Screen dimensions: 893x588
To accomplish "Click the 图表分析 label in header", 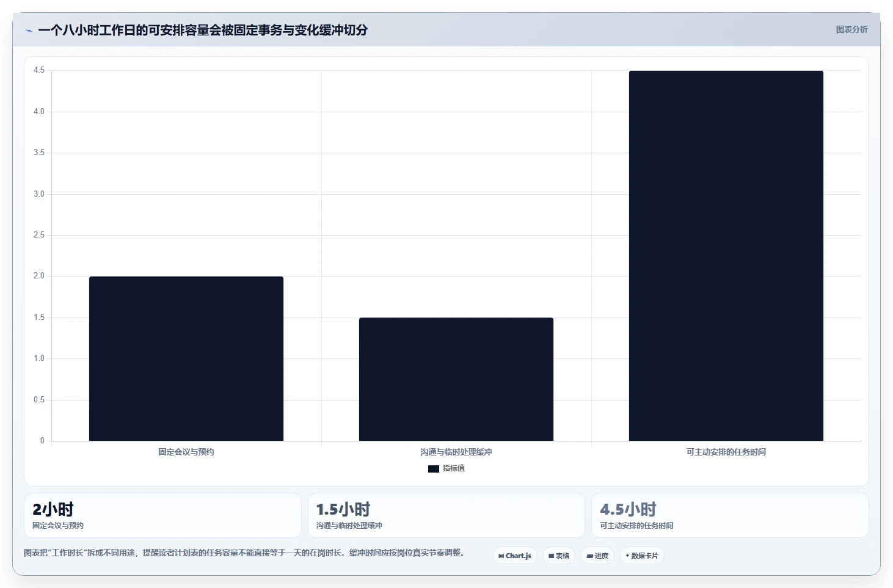I will coord(851,29).
